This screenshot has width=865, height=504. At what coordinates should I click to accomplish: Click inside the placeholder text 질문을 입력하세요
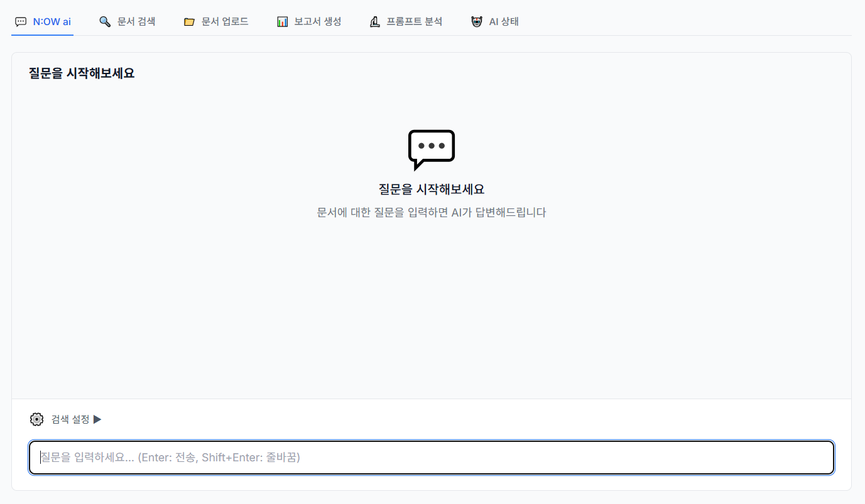coord(170,457)
